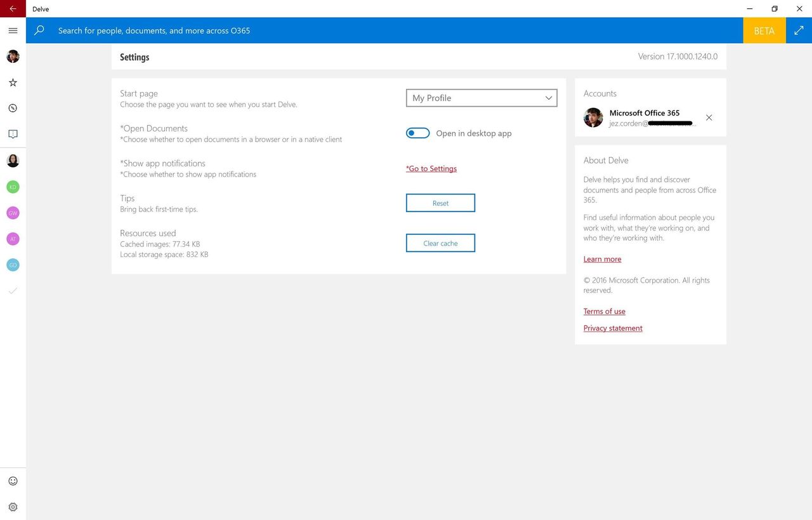Click the *Show app notifications label
Viewport: 812px width, 520px height.
(x=162, y=163)
